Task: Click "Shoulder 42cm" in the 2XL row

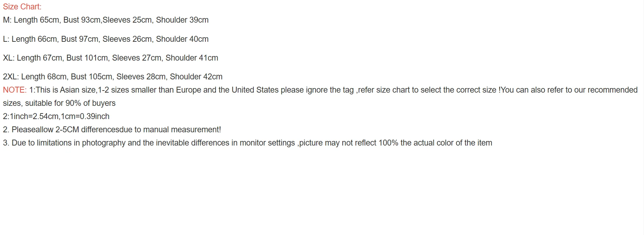Action: pyautogui.click(x=196, y=77)
